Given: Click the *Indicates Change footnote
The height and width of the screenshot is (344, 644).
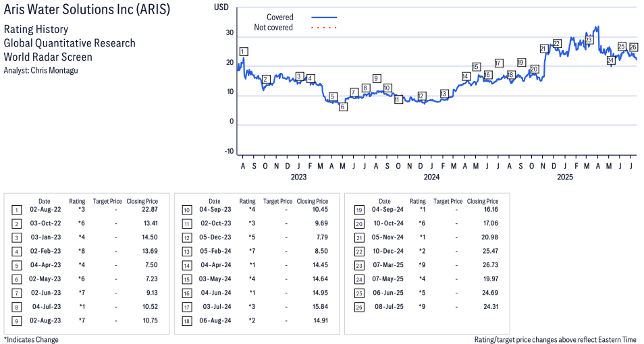Looking at the screenshot, I should pyautogui.click(x=31, y=339).
